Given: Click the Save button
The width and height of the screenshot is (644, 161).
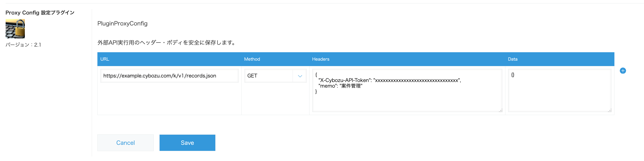Looking at the screenshot, I should (187, 142).
